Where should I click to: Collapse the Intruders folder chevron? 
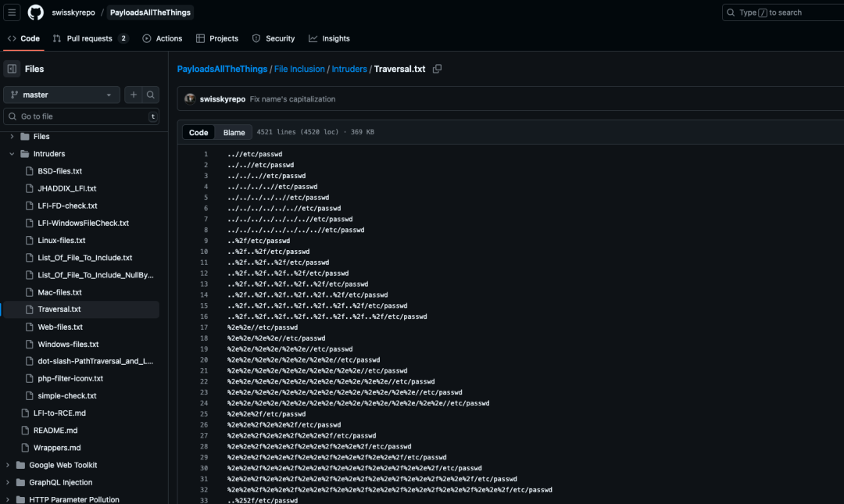pyautogui.click(x=12, y=154)
